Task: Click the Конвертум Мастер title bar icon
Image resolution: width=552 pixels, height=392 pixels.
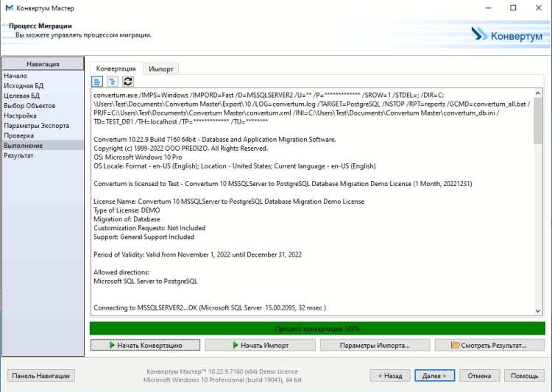Action: [9, 8]
